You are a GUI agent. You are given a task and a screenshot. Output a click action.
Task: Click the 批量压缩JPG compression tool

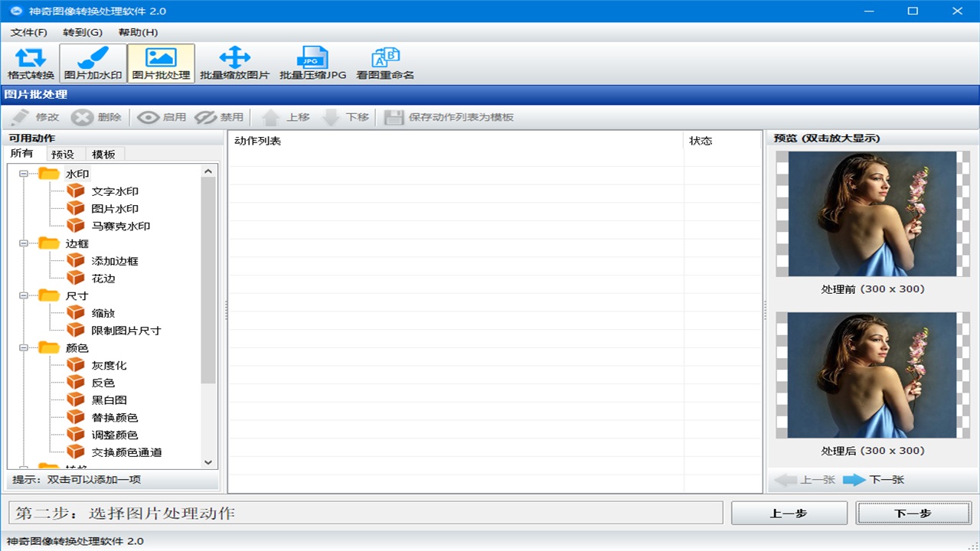[x=312, y=64]
